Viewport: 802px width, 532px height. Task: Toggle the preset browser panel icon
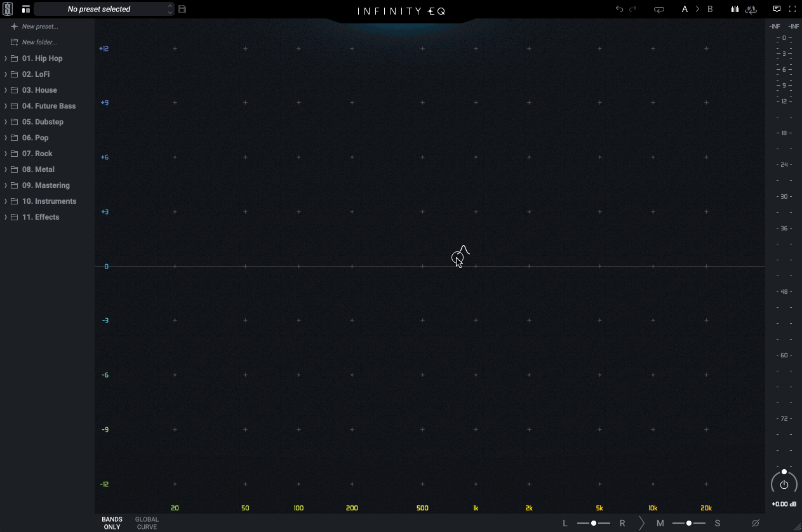click(26, 9)
